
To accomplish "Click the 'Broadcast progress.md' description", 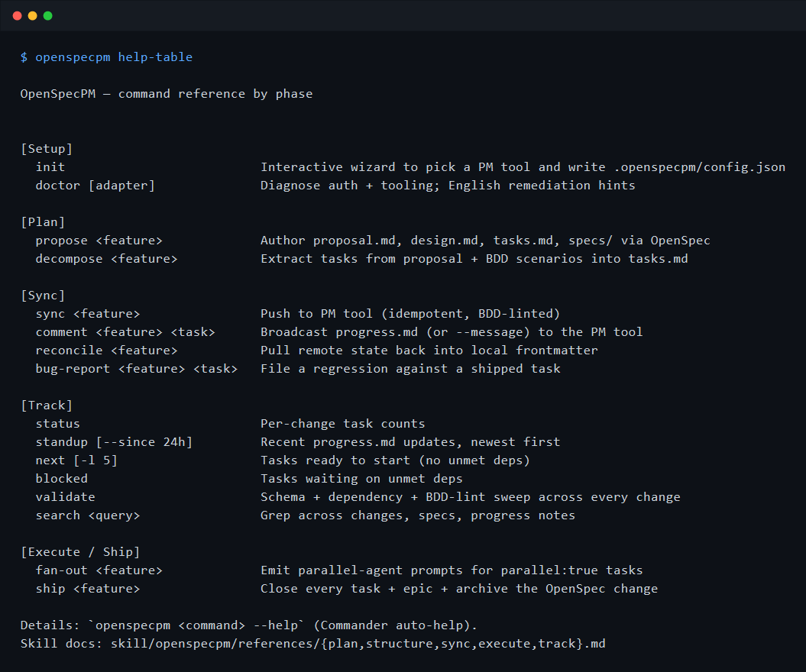I will coord(452,332).
